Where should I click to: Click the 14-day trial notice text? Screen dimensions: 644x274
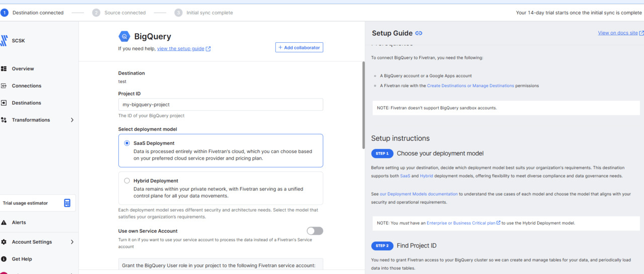(579, 13)
